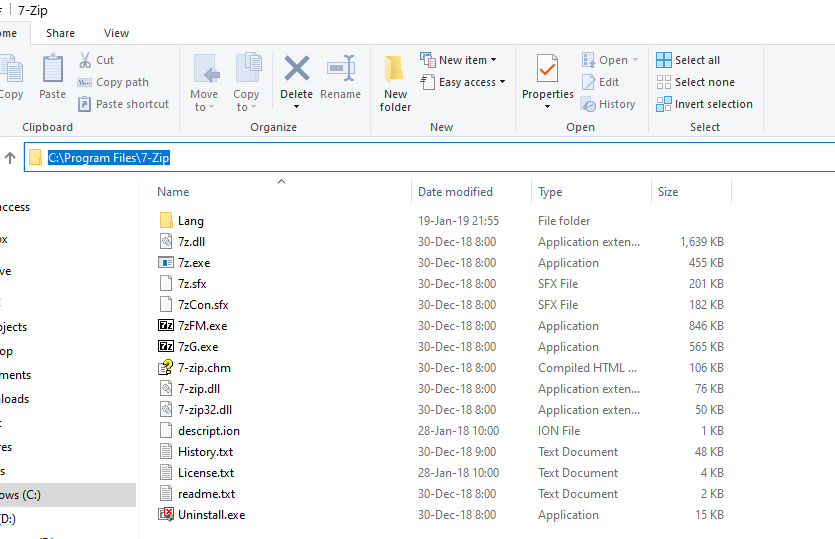The image size is (835, 539).
Task: Select the Lang folder
Action: click(191, 220)
